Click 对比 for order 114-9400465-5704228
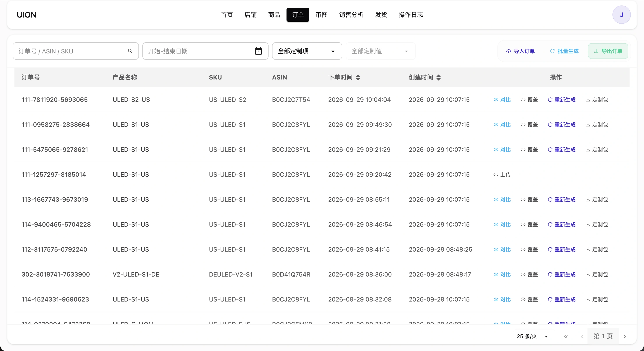This screenshot has height=351, width=644. 502,225
